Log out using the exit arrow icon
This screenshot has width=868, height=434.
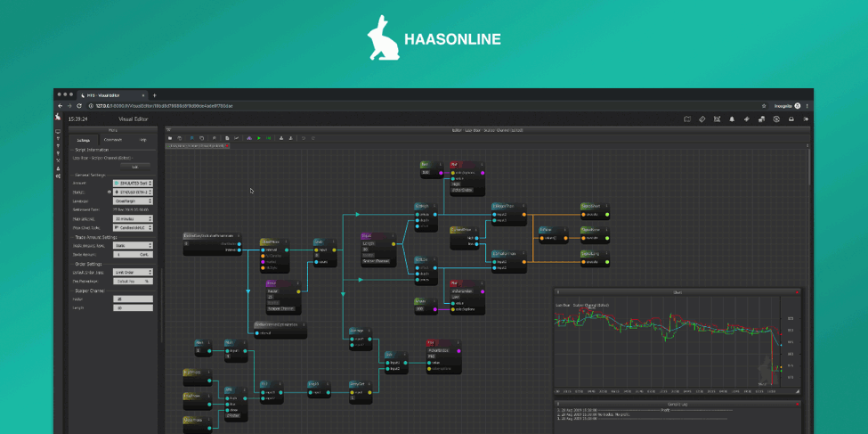pyautogui.click(x=806, y=119)
